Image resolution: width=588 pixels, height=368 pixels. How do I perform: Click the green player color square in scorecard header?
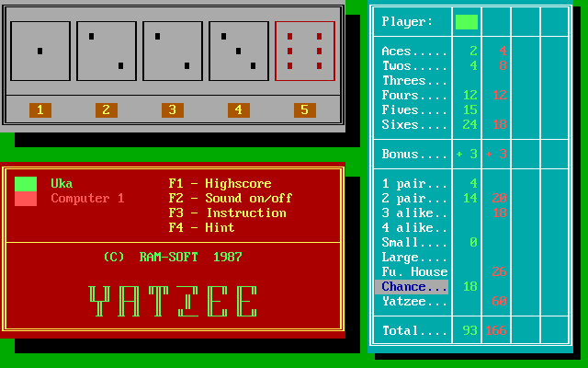467,22
